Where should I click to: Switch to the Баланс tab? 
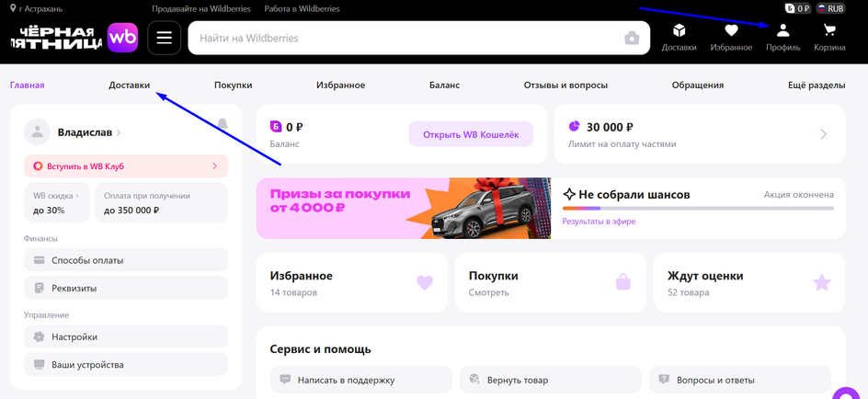[x=444, y=85]
